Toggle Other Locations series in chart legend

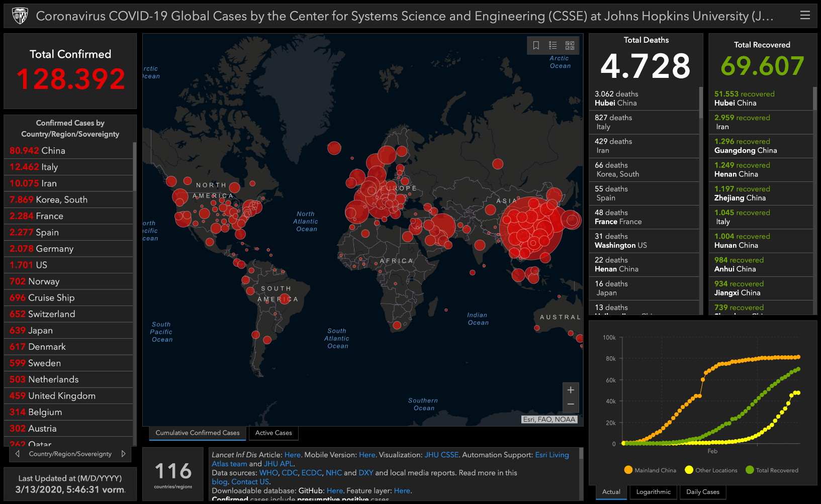[689, 470]
